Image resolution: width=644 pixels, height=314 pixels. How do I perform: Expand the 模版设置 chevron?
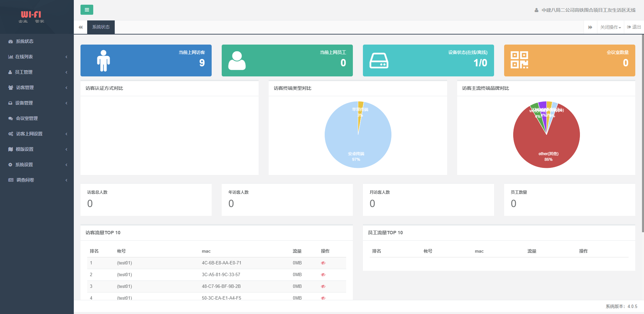coord(66,149)
